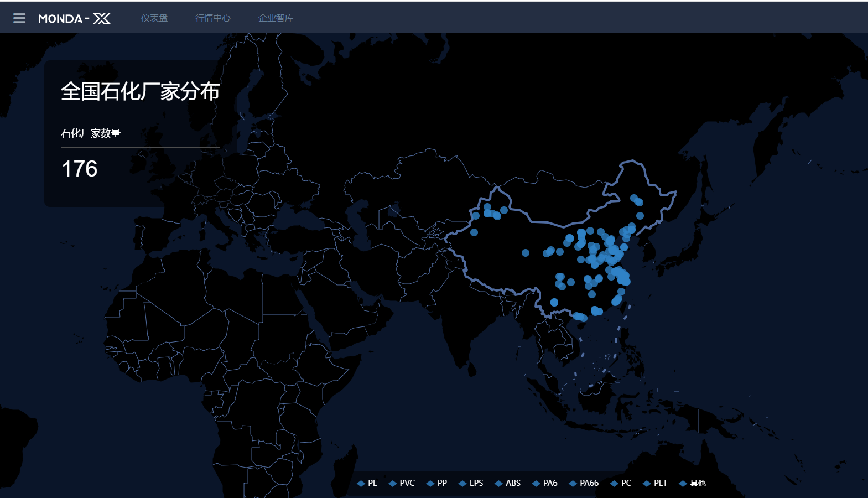
Task: Toggle PVC series in legend
Action: [x=402, y=483]
